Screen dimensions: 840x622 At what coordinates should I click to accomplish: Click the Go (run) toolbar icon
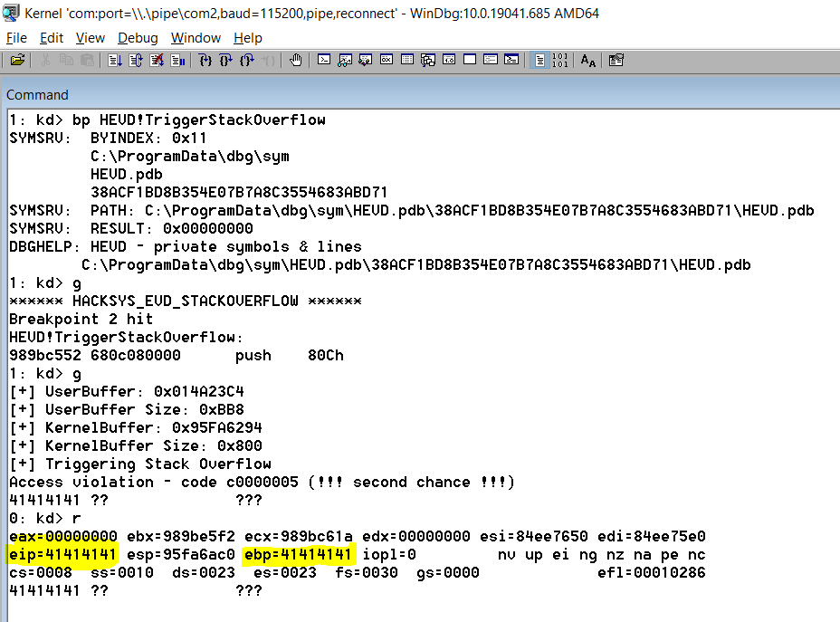[115, 60]
